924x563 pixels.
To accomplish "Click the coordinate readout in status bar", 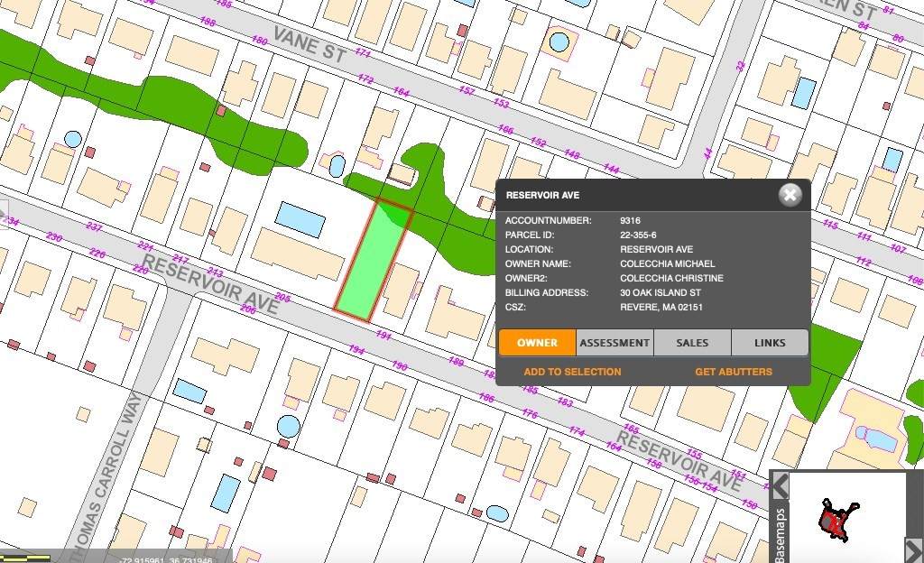I will click(166, 560).
